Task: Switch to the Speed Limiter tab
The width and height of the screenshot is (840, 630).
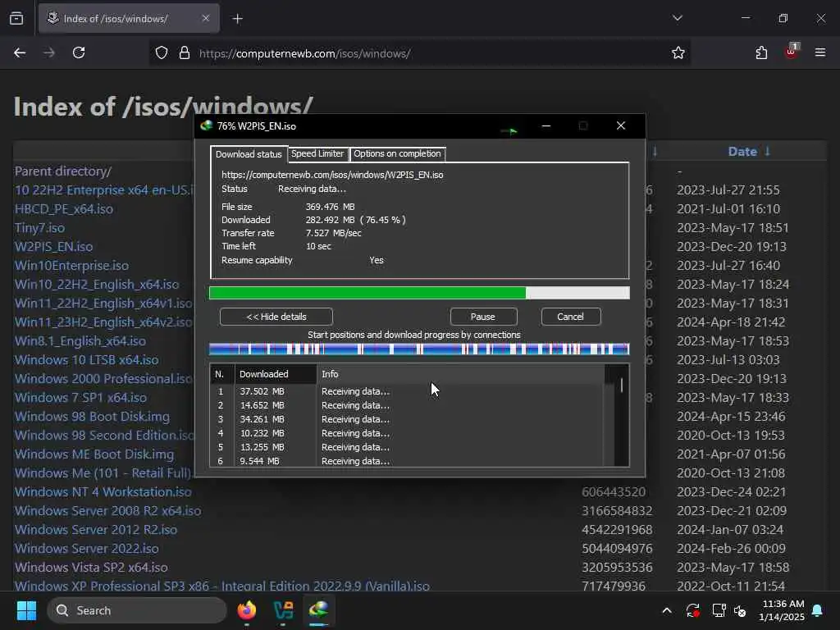Action: 317,153
